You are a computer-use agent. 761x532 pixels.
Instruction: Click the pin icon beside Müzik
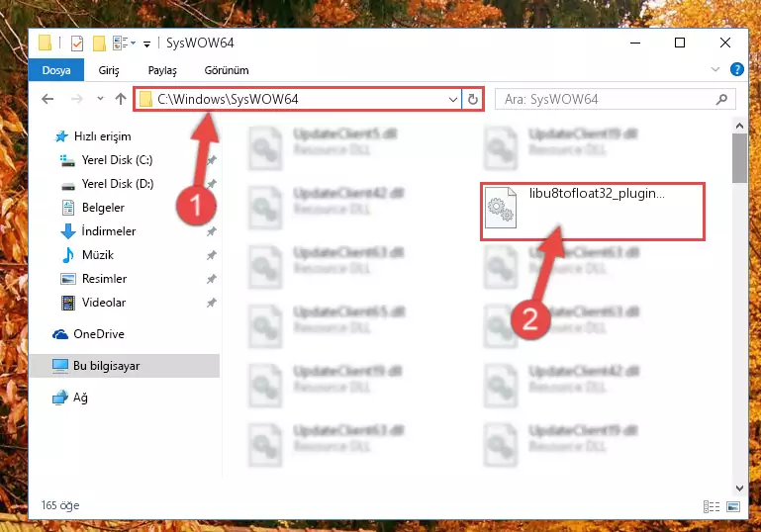(x=211, y=255)
